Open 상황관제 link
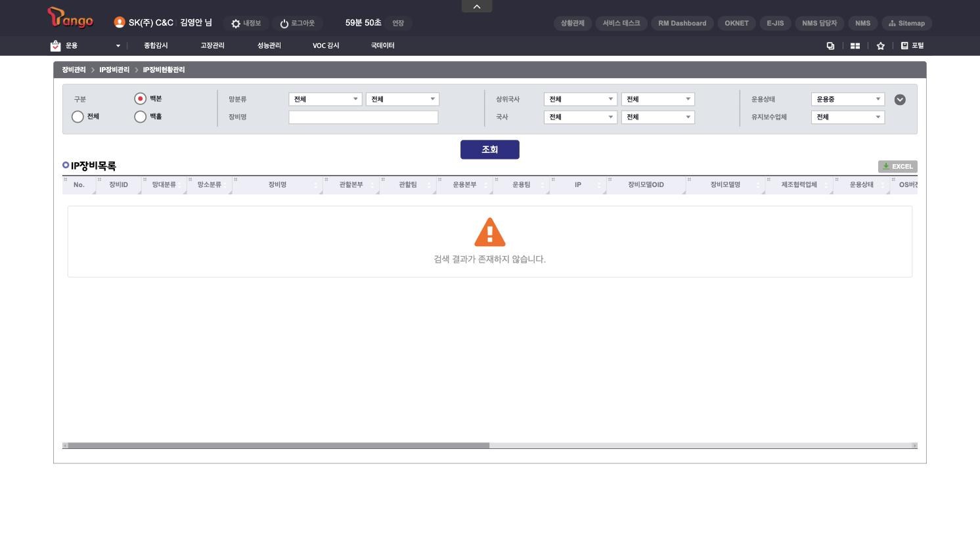Screen dimensions: 980x533 point(573,23)
